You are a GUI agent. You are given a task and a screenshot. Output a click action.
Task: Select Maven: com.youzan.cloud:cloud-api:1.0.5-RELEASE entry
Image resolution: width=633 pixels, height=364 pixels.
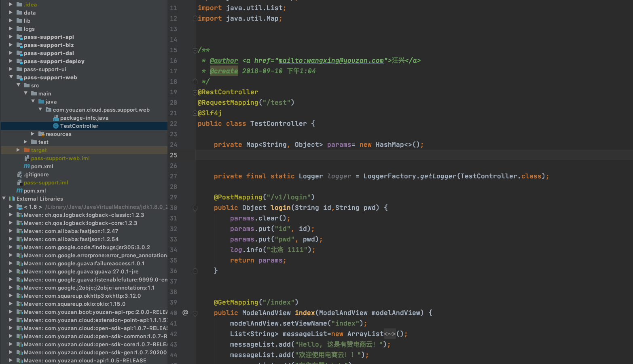(x=85, y=360)
